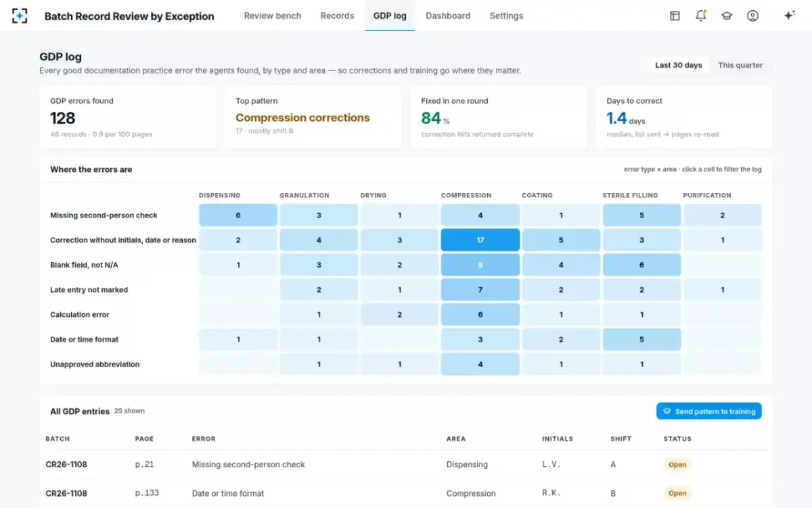
Task: Sort by Area column header
Action: click(456, 439)
